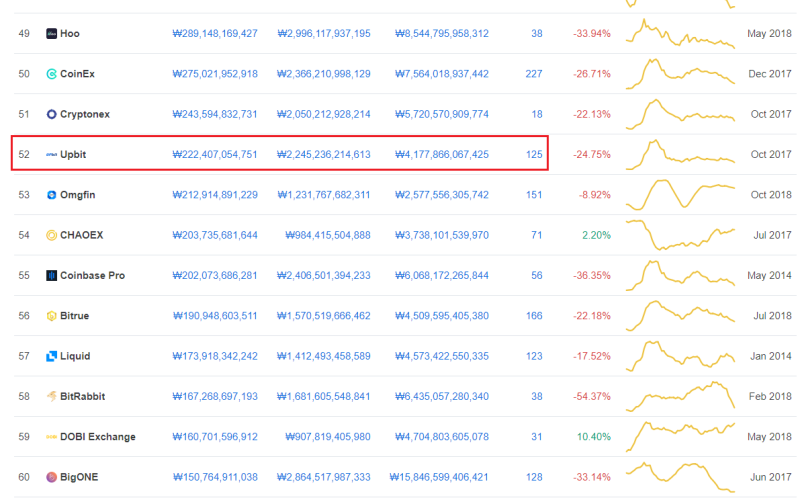Click DOBI Exchange market count 31

536,437
